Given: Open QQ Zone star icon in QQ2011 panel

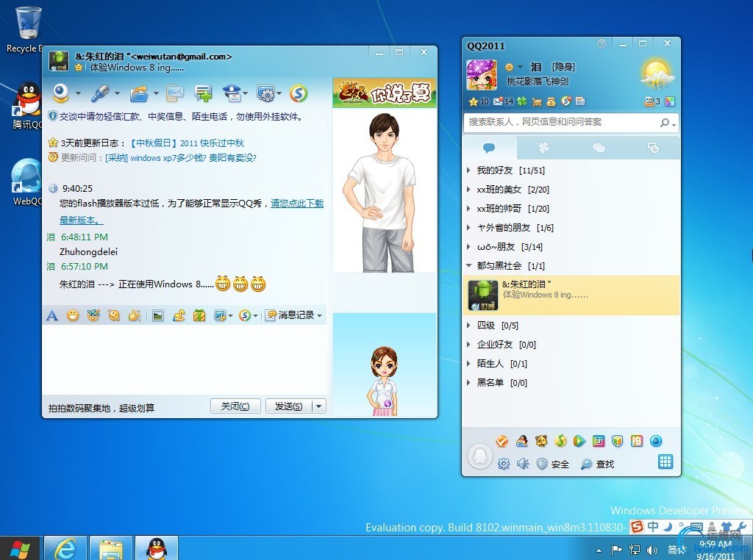Looking at the screenshot, I should [473, 101].
